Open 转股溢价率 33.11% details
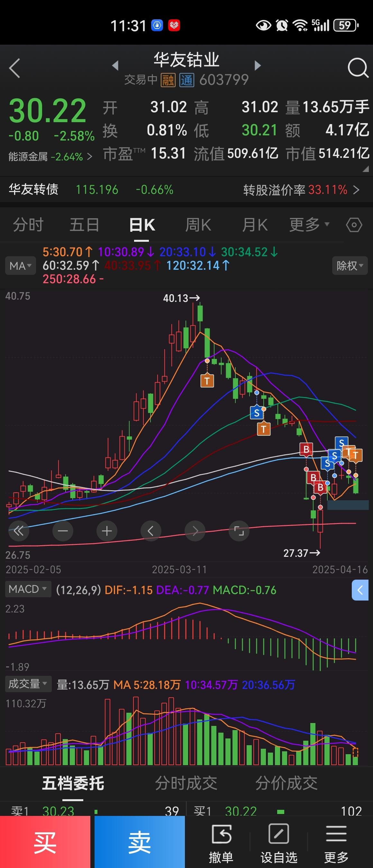 [x=301, y=190]
